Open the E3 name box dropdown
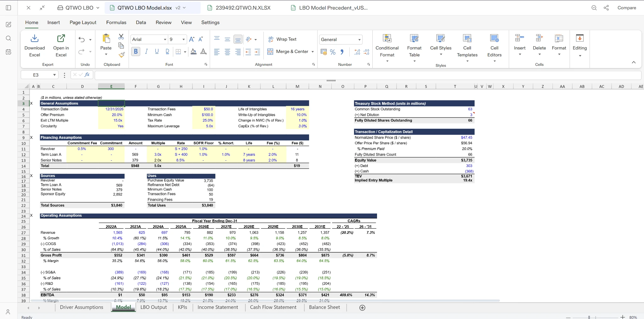 [x=54, y=75]
